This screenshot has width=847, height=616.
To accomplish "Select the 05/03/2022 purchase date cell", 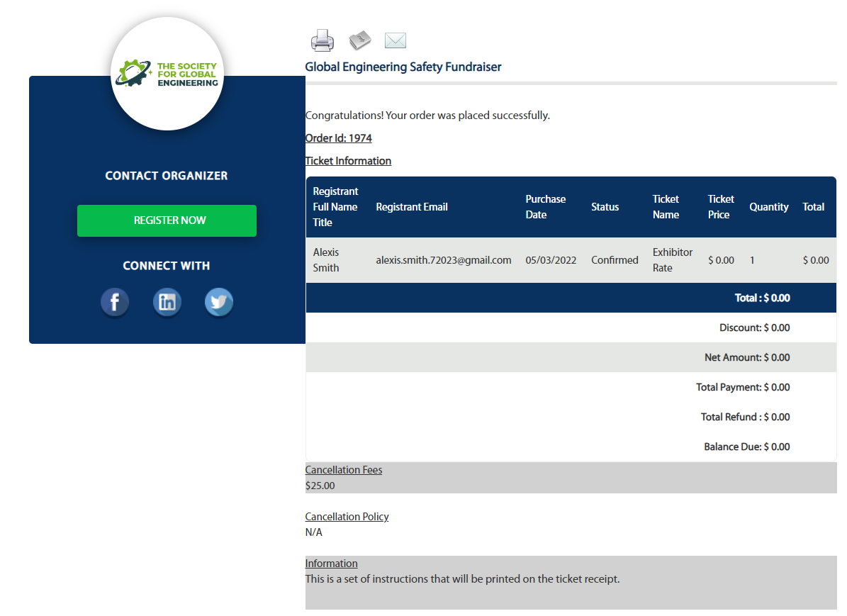I will tap(551, 260).
